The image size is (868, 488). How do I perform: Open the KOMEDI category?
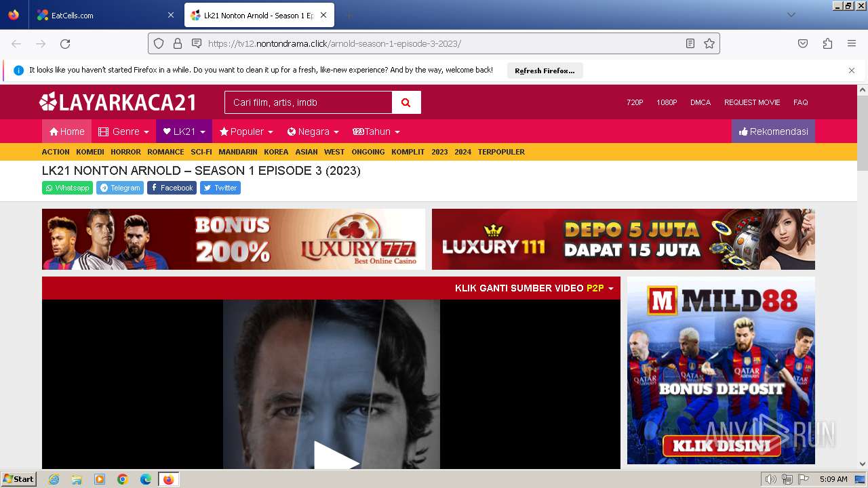pyautogui.click(x=90, y=152)
